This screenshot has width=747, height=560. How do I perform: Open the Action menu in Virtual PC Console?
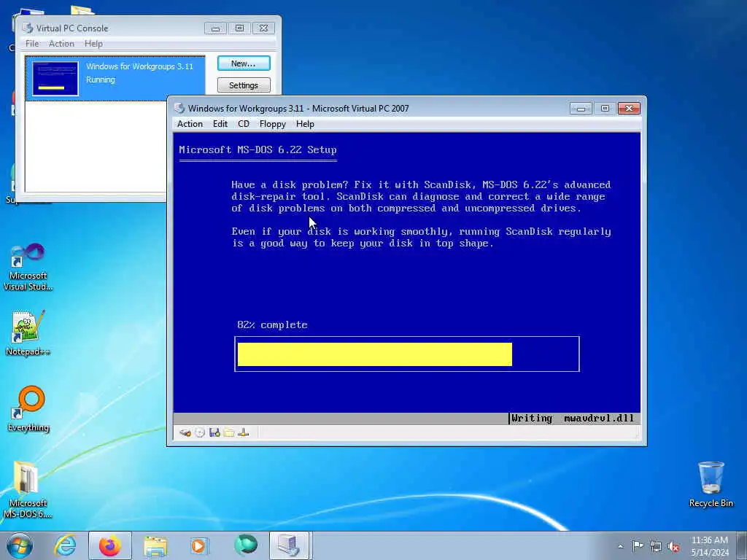61,43
